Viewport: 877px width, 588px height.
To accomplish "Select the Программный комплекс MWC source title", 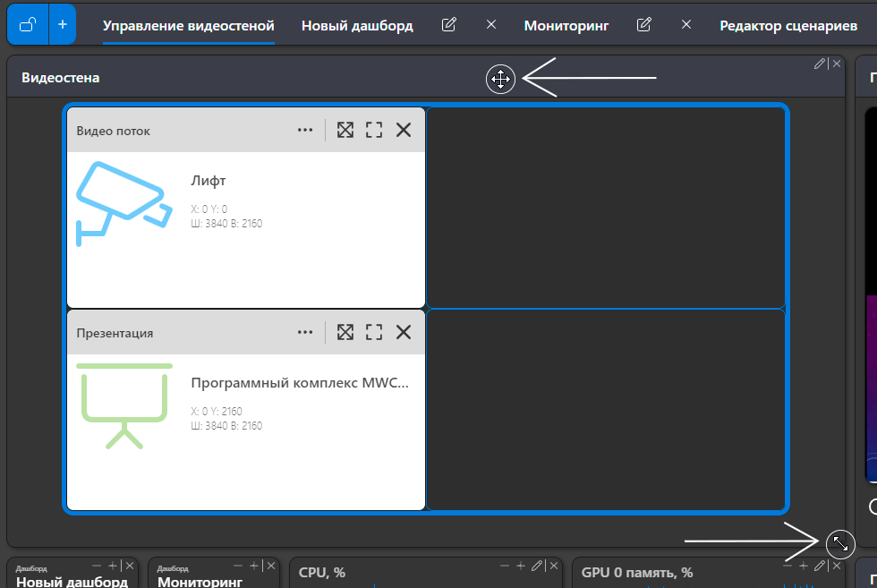I will click(x=300, y=383).
